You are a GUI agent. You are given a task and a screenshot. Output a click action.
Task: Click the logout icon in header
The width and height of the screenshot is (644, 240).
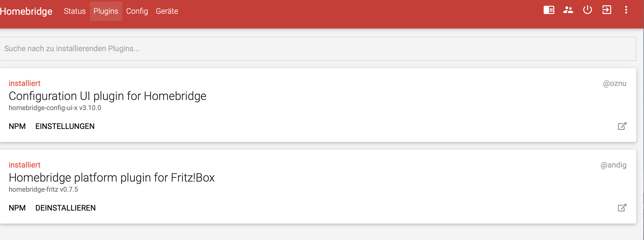tap(607, 10)
